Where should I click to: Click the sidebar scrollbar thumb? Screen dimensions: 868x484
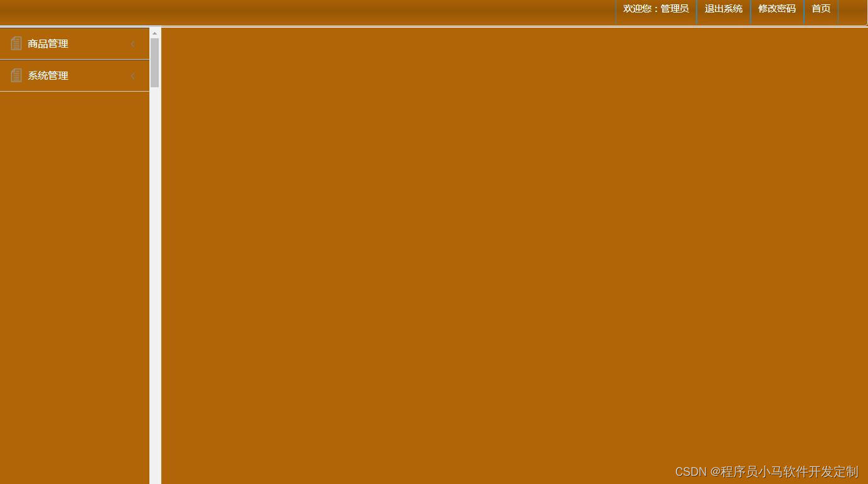[x=154, y=62]
